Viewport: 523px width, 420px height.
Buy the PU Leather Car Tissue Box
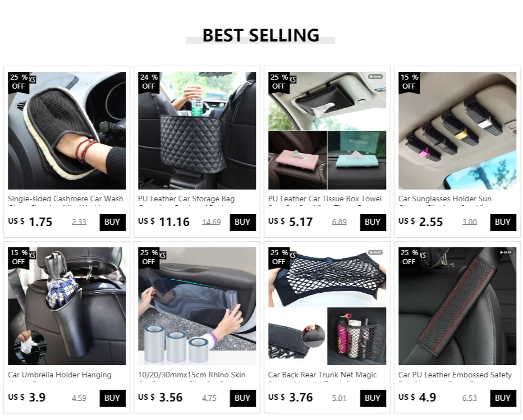pos(373,222)
